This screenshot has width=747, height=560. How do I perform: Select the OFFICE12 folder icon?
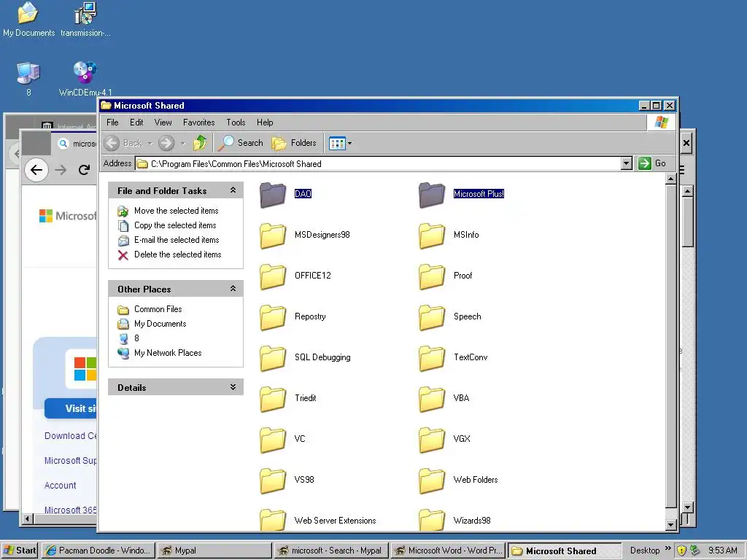coord(273,276)
